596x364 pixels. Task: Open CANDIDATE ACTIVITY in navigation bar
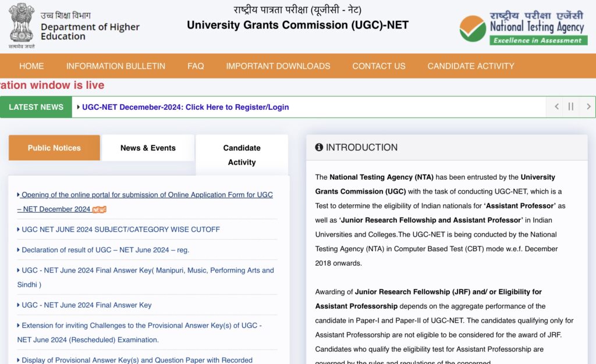[x=470, y=66]
